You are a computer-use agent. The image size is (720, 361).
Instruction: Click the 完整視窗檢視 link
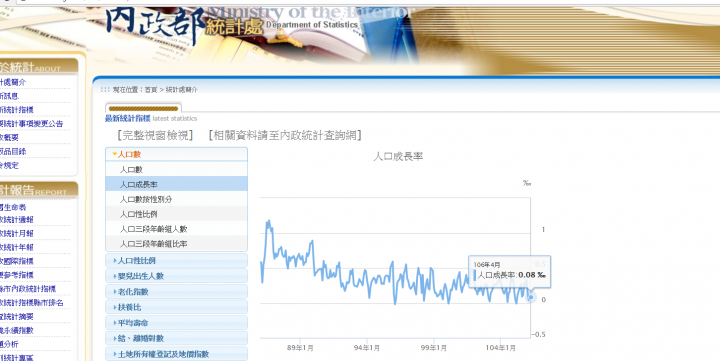[155, 135]
